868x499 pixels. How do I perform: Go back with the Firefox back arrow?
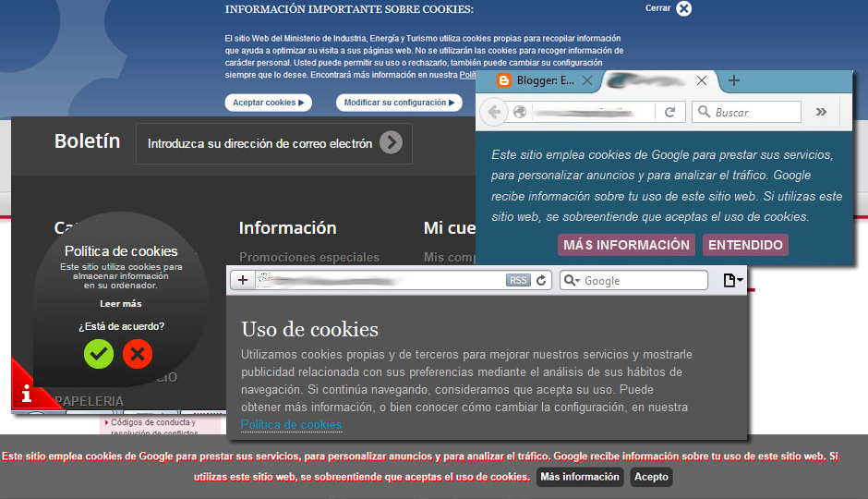pyautogui.click(x=494, y=113)
